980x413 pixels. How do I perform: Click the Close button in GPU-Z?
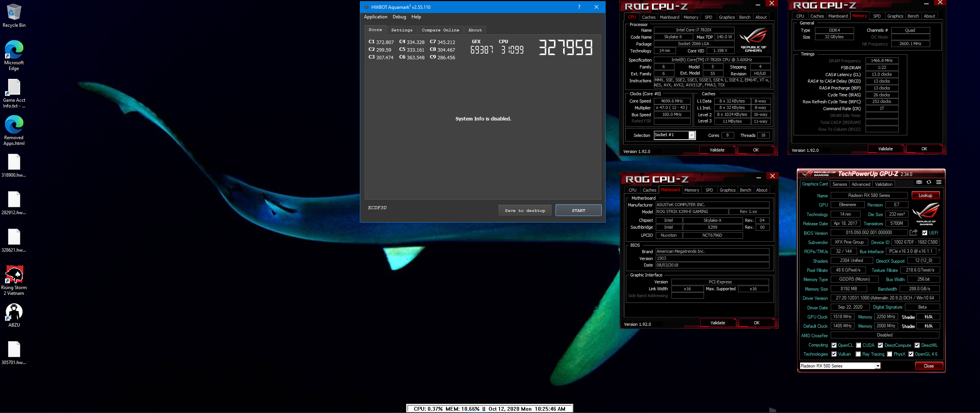(929, 366)
